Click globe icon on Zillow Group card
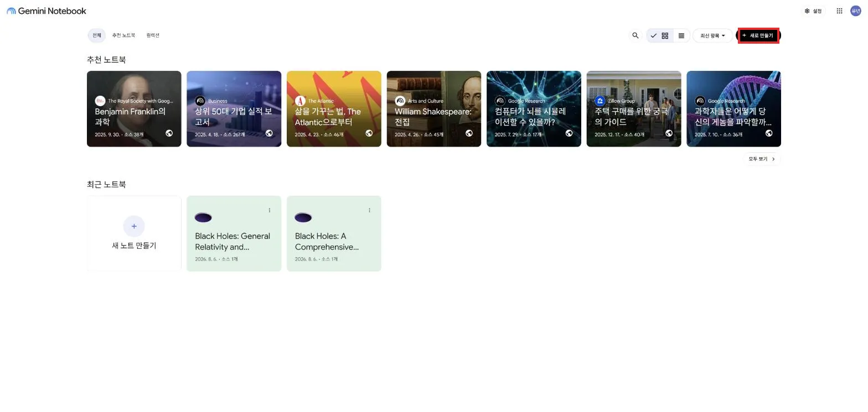This screenshot has height=412, width=868. coord(669,133)
